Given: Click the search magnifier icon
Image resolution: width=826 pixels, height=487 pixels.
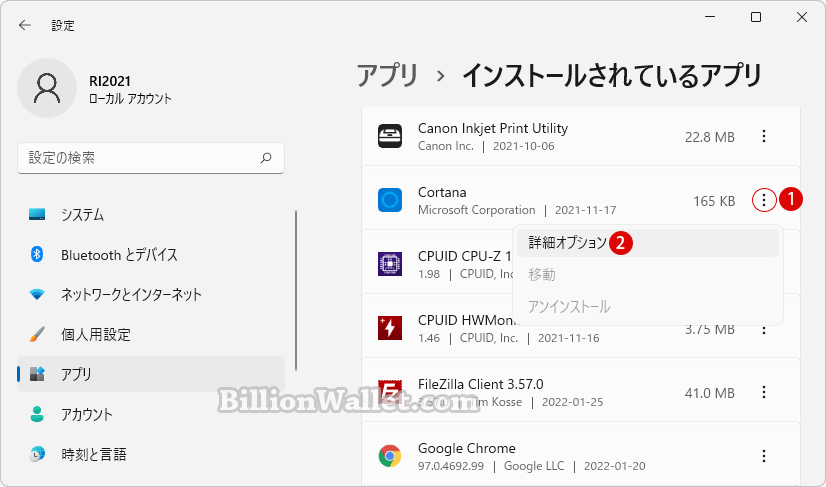Looking at the screenshot, I should (266, 158).
